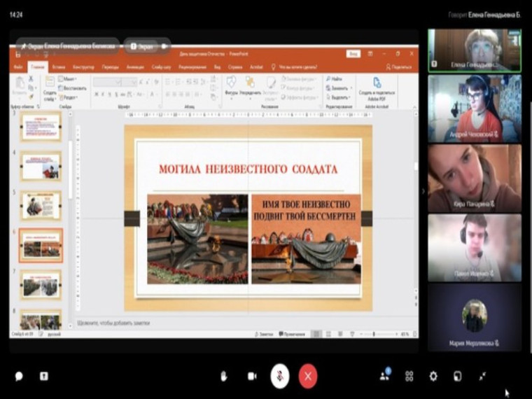Open the participants list
The width and height of the screenshot is (532, 399).
point(385,375)
